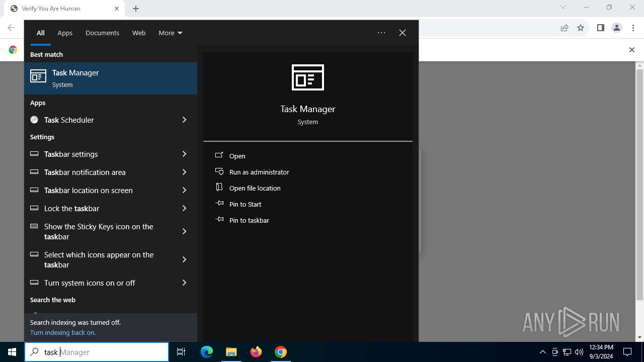Viewport: 644px width, 362px height.
Task: Expand the More filter dropdown
Action: coord(170,33)
